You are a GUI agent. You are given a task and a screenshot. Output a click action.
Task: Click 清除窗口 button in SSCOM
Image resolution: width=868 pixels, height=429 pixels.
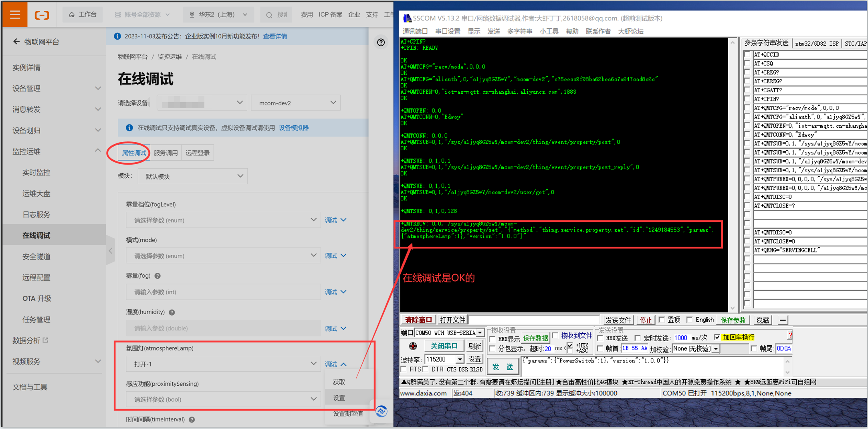tap(418, 320)
